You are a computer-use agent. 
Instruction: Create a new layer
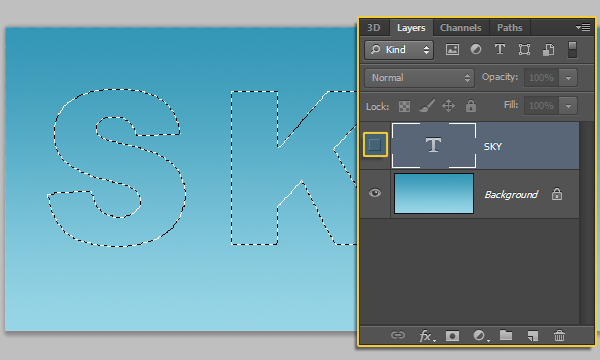[533, 336]
